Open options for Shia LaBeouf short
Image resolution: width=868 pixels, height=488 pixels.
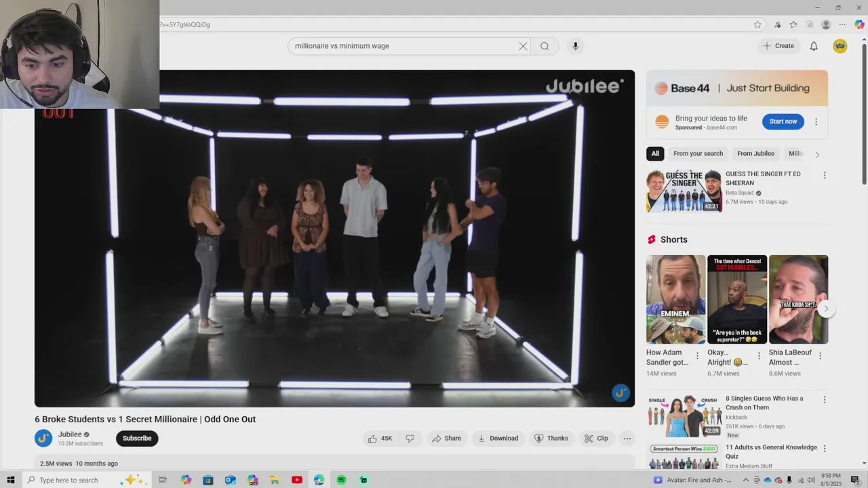coord(820,356)
